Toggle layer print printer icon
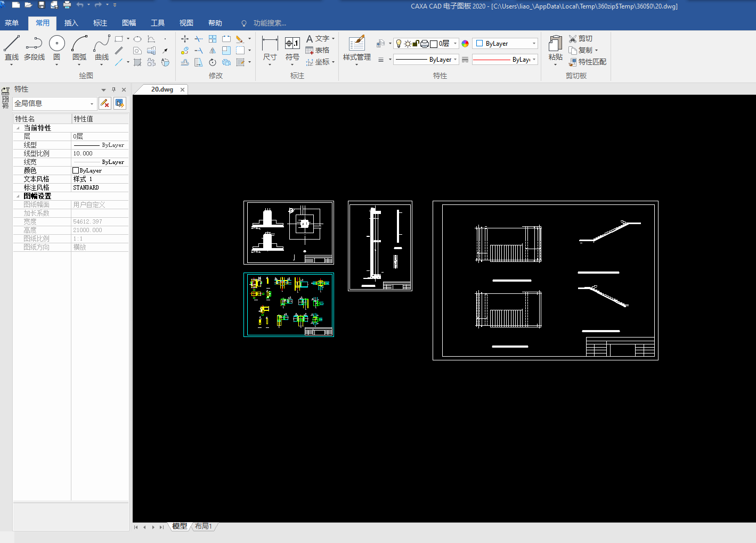Image resolution: width=756 pixels, height=543 pixels. [x=425, y=44]
